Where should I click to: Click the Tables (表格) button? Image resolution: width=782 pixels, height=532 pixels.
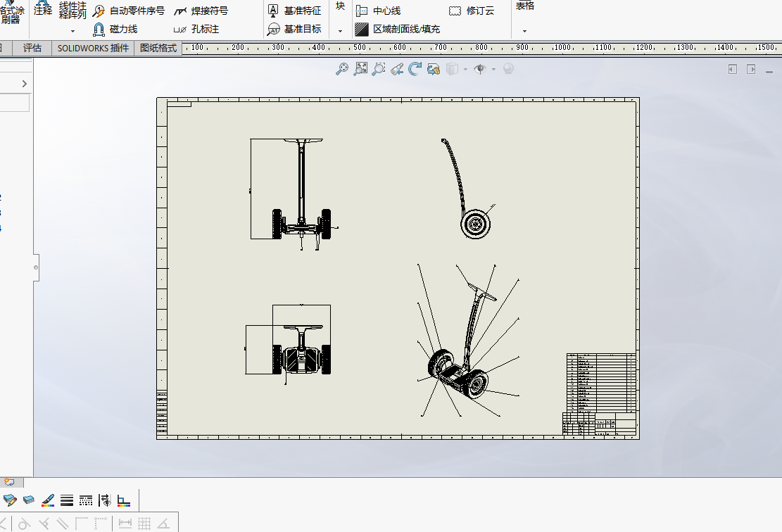tap(524, 6)
